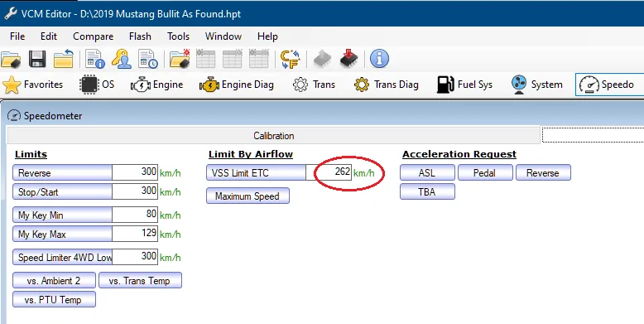The width and height of the screenshot is (644, 324).
Task: Open the TBA acceleration request table
Action: coord(428,191)
